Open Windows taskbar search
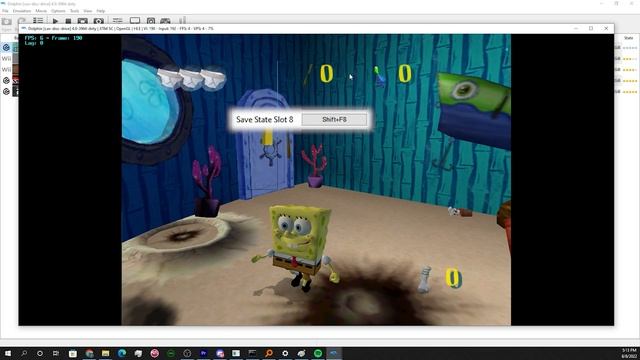 24,353
